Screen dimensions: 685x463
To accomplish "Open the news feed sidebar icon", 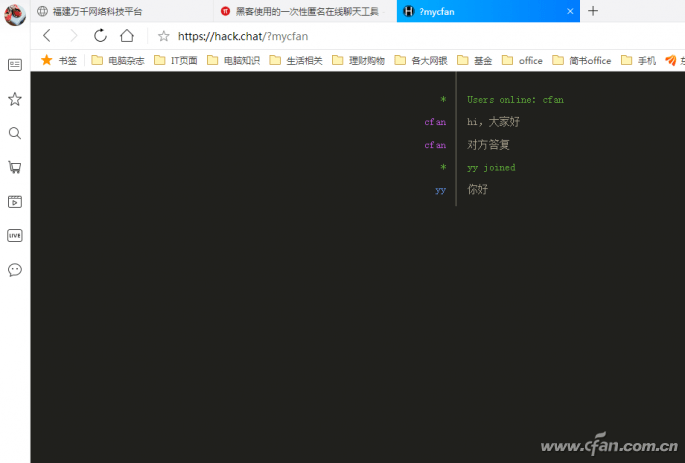I will tap(15, 65).
